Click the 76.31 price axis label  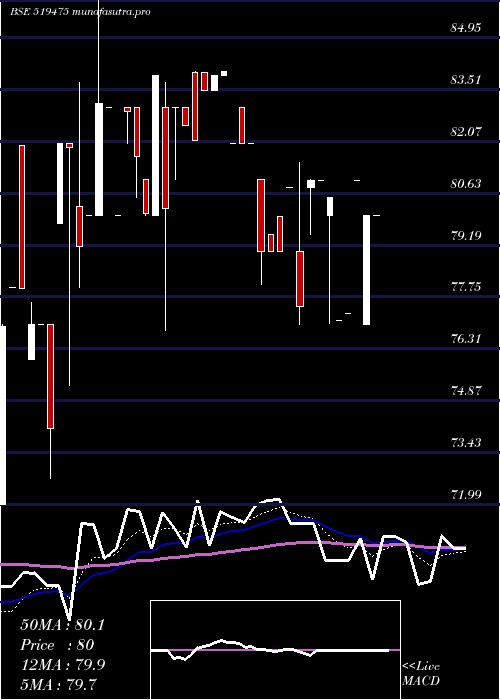466,338
